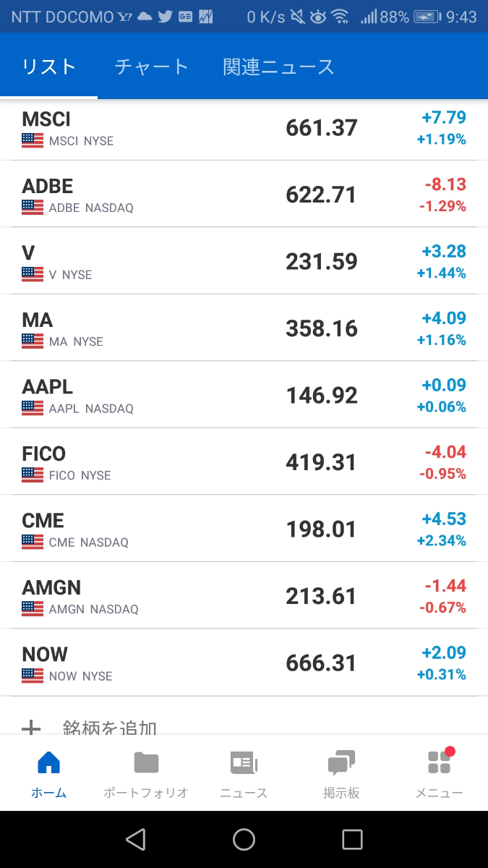
Task: Tap the plus icon to add a stock
Action: pos(32,729)
